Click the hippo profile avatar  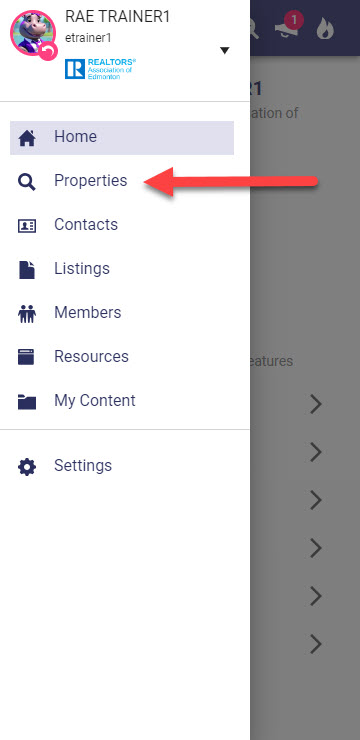coord(32,33)
